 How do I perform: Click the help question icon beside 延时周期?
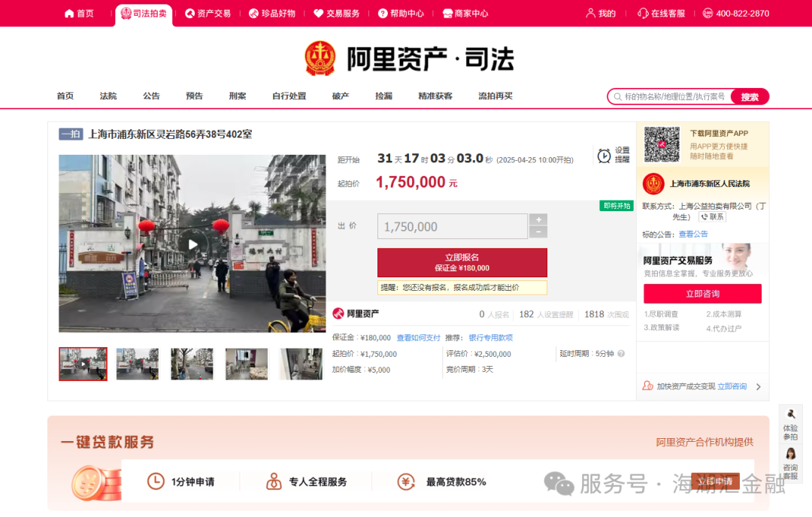[621, 353]
